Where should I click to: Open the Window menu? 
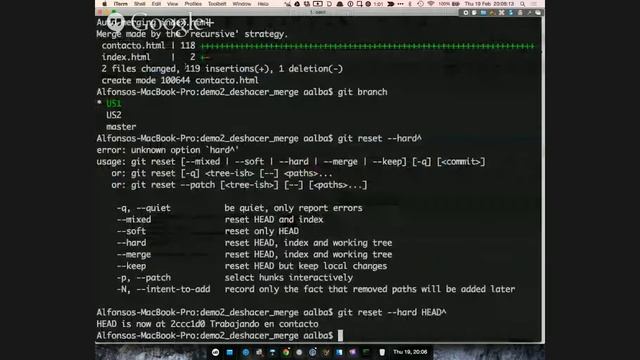coord(242,4)
